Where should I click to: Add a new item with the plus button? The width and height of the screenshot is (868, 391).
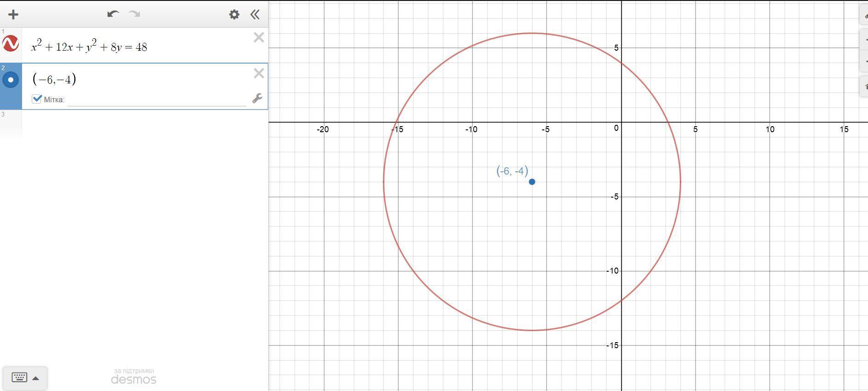[x=13, y=14]
